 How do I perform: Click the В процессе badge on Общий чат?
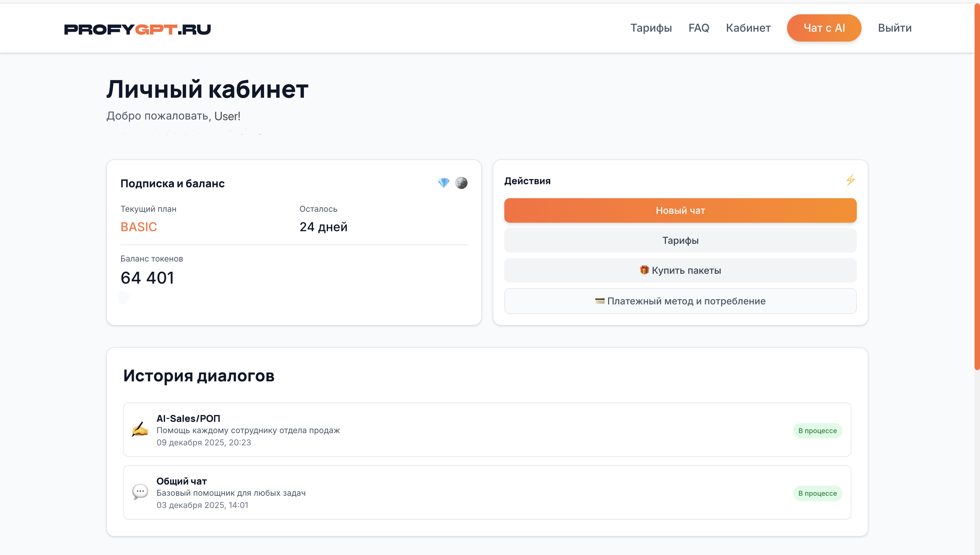(817, 493)
